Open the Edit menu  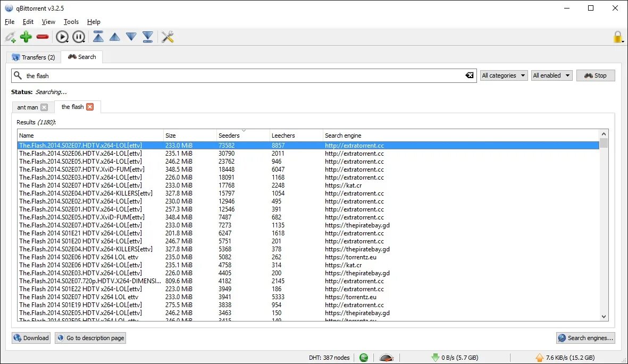coord(28,22)
